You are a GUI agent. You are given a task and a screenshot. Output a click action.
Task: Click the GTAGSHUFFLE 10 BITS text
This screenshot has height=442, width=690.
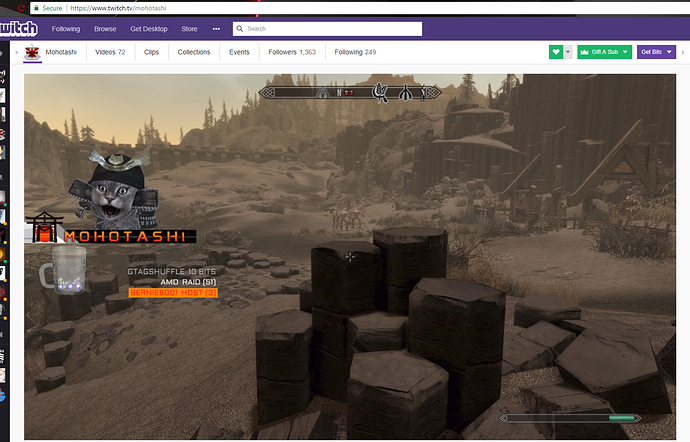pos(172,272)
